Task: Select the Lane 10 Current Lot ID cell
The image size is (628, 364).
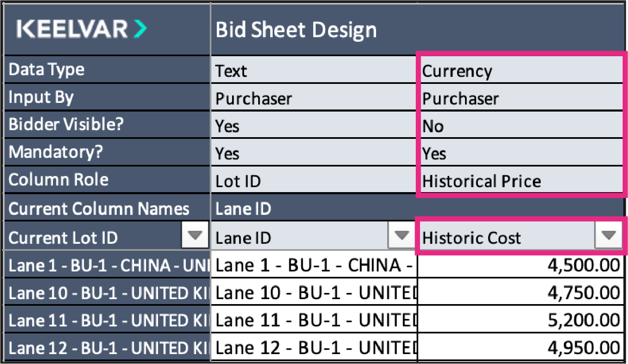Action: coord(107,293)
